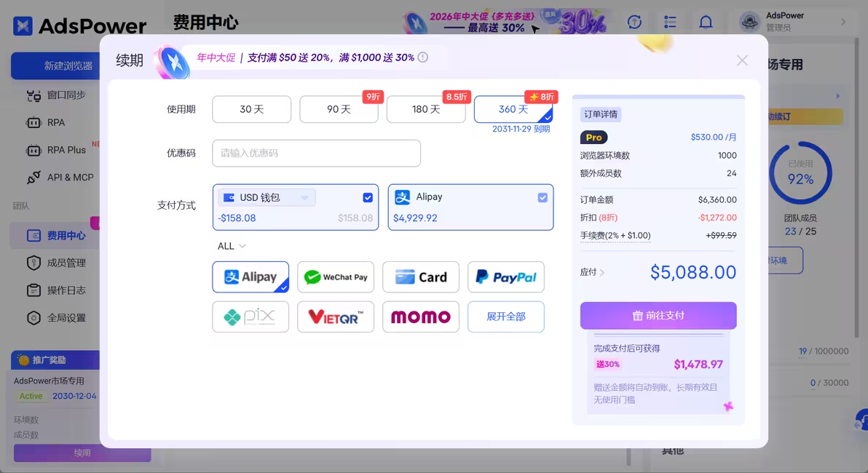Click the 全局设置 gear icon
The height and width of the screenshot is (473, 868).
click(33, 317)
